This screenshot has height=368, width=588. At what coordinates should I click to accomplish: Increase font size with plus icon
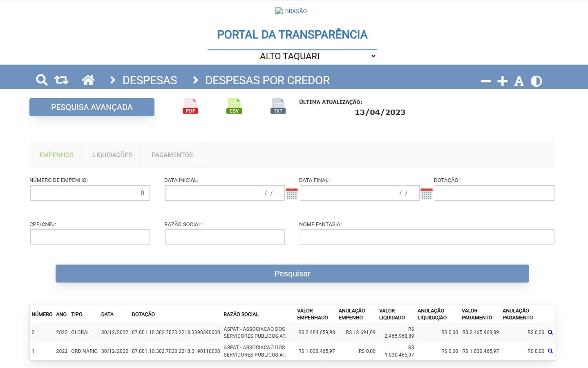(503, 81)
